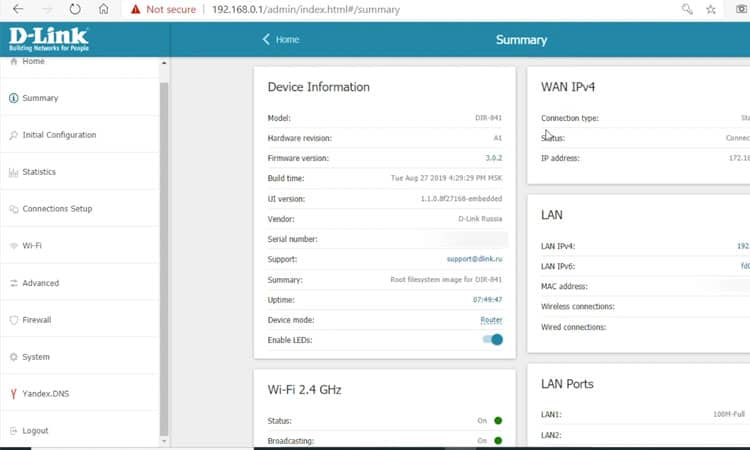This screenshot has width=750, height=450.
Task: Click the Not secure warning icon
Action: tap(136, 9)
